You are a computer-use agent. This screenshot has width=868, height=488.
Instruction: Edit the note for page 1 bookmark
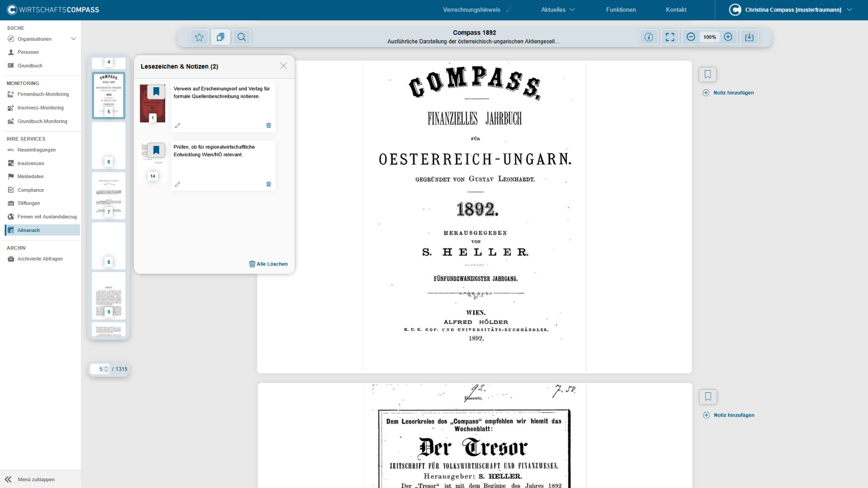pos(178,125)
